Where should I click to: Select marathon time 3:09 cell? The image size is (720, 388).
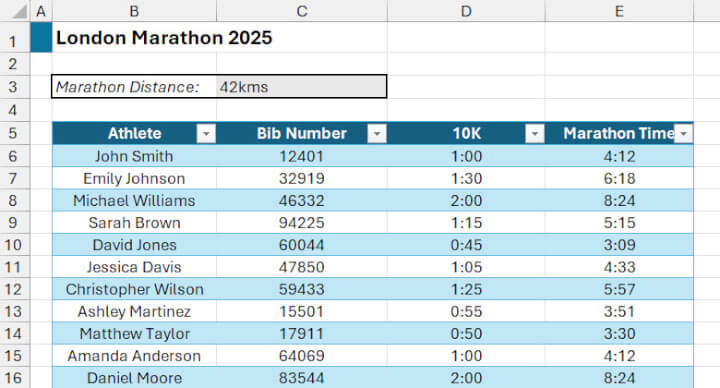coord(619,245)
